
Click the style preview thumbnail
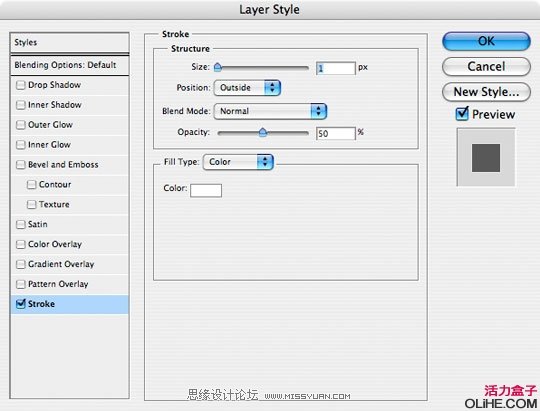(486, 157)
